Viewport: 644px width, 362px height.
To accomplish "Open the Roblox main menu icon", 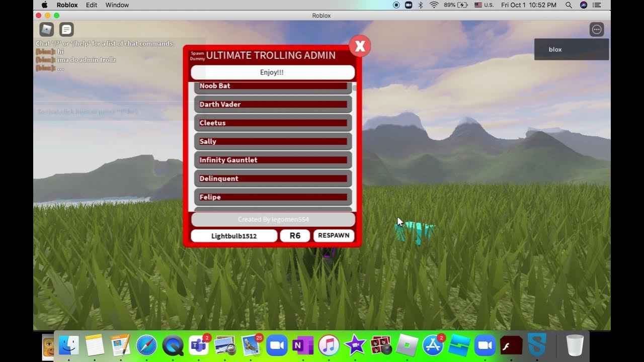I will pos(47,30).
